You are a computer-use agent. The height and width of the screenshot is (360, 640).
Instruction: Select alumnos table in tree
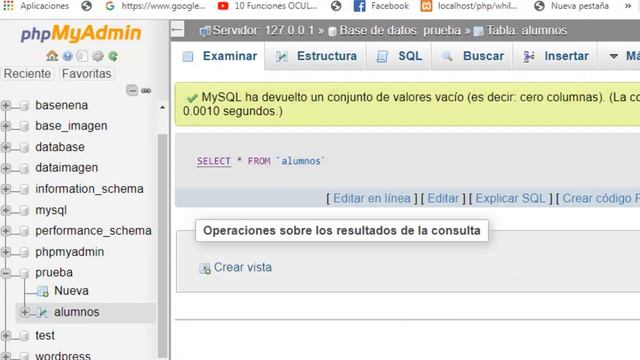[77, 312]
